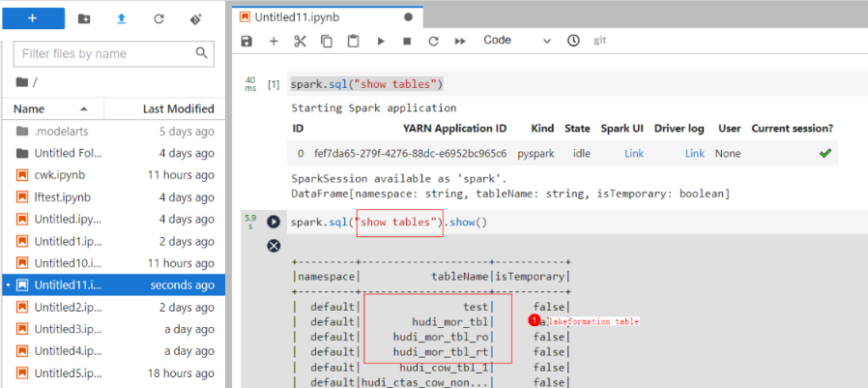Click the upload files icon
Viewport: 868px width, 388px height.
point(122,18)
